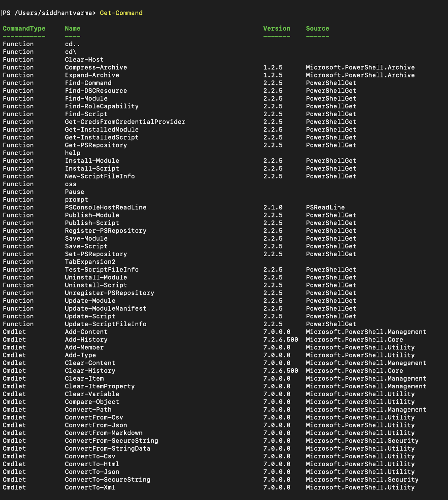Click the Get-Command text at the prompt
This screenshot has height=500, width=448.
121,13
